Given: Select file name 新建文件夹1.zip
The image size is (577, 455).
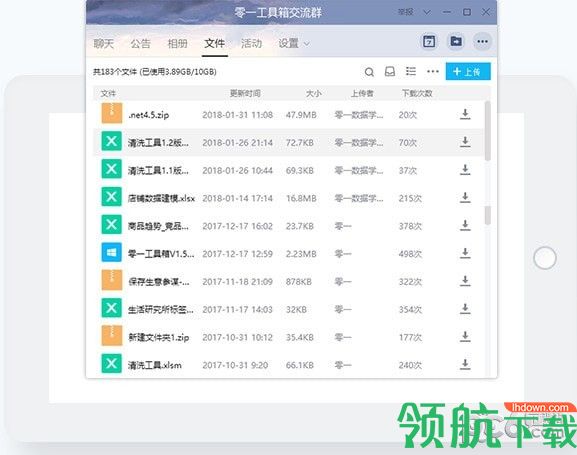Looking at the screenshot, I should (159, 338).
